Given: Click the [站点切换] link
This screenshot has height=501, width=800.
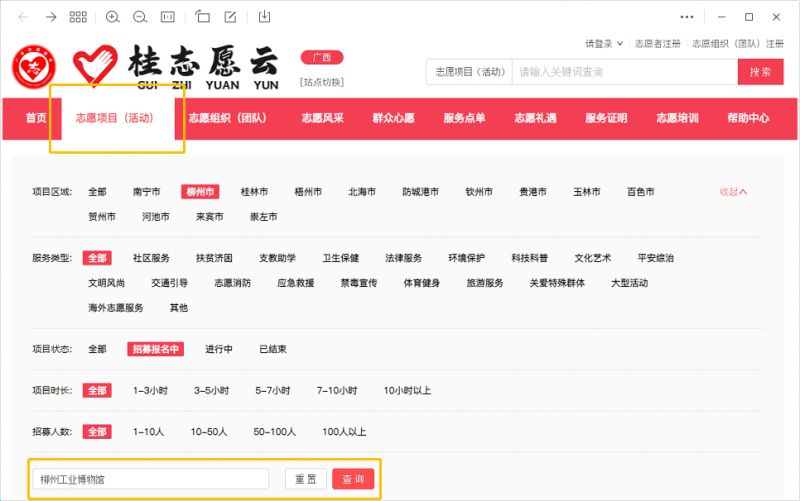Looking at the screenshot, I should (322, 82).
